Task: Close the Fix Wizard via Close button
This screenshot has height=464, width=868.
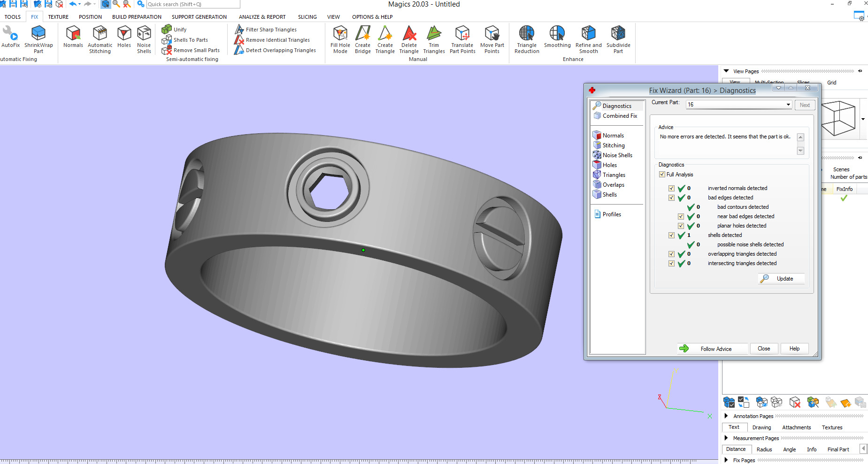Action: [764, 349]
